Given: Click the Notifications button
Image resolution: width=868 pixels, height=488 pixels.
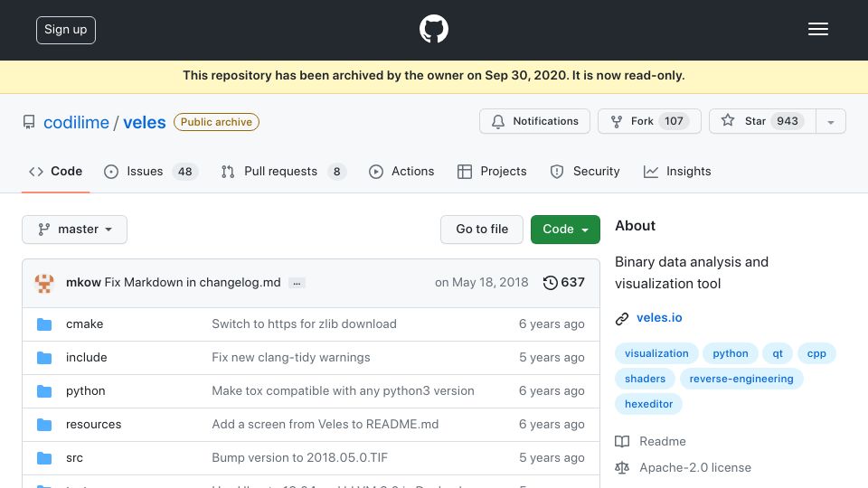Looking at the screenshot, I should pyautogui.click(x=534, y=121).
